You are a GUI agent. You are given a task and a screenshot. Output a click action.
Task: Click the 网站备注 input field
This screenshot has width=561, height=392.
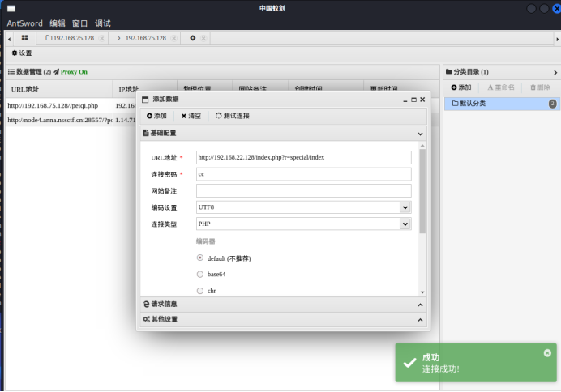tap(303, 190)
